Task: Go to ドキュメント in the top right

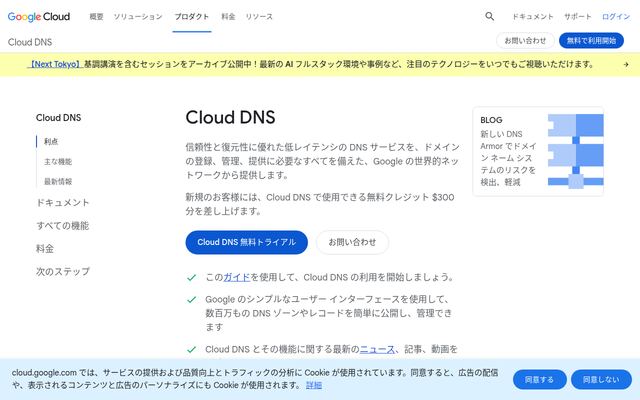Action: click(533, 17)
